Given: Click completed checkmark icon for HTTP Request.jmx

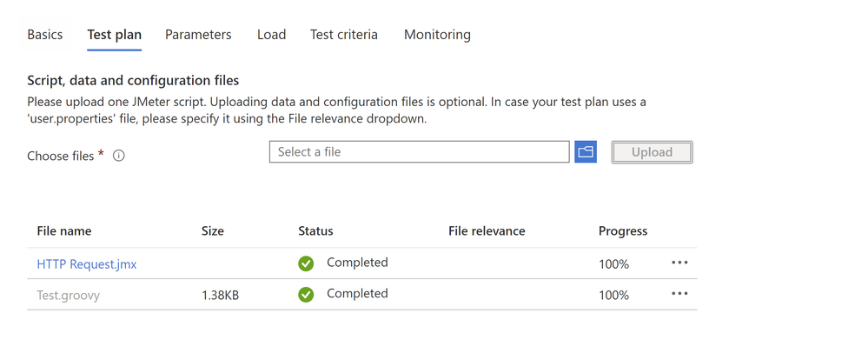Looking at the screenshot, I should [x=306, y=263].
